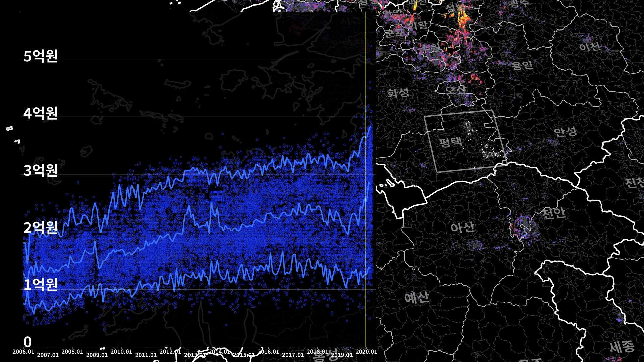Select the 안성 region label
Viewport: 644px width, 362px height.
565,132
